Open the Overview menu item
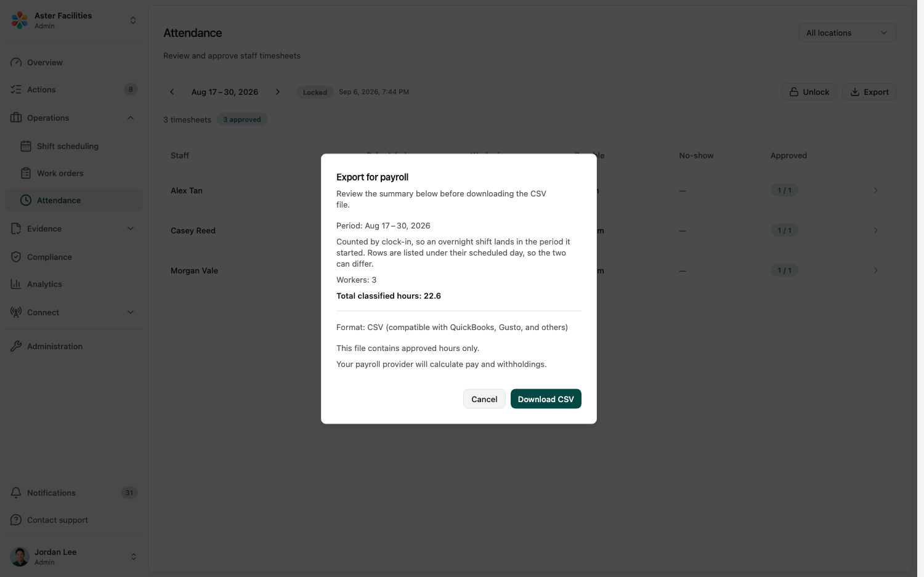The width and height of the screenshot is (924, 577). click(x=74, y=62)
